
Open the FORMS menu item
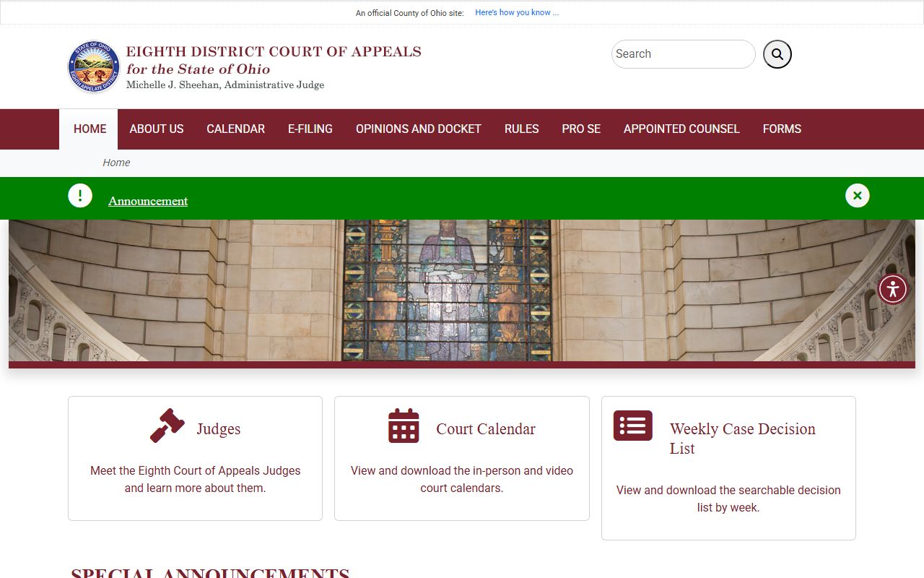782,129
